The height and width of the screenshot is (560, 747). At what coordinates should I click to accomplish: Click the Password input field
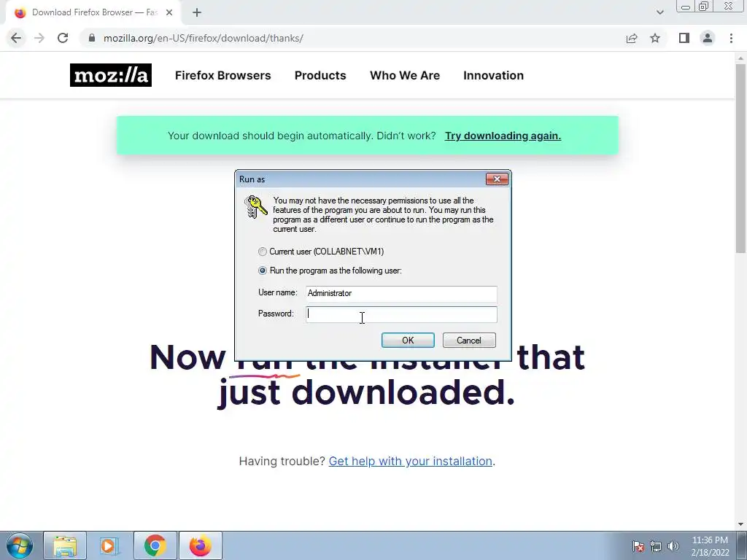pyautogui.click(x=401, y=314)
